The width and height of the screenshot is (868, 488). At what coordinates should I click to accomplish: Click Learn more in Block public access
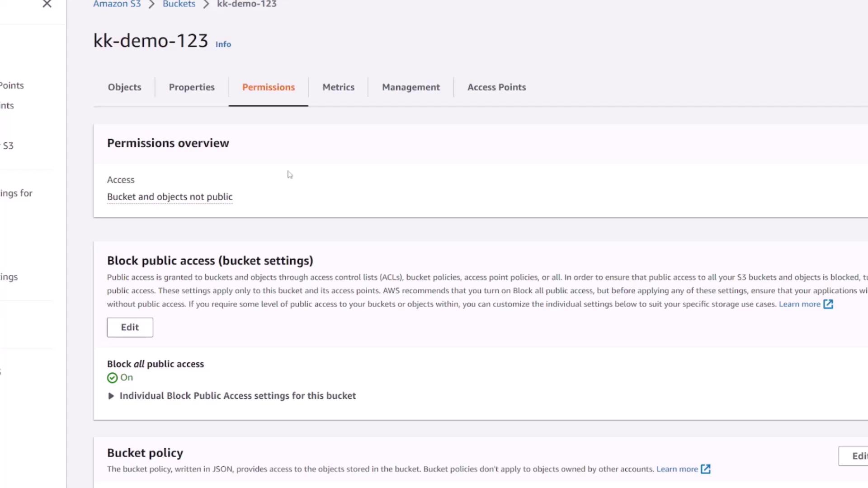[799, 304]
